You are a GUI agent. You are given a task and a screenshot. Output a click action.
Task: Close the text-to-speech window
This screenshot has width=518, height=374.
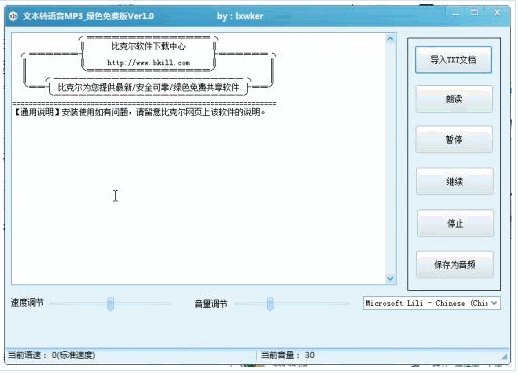tap(497, 13)
